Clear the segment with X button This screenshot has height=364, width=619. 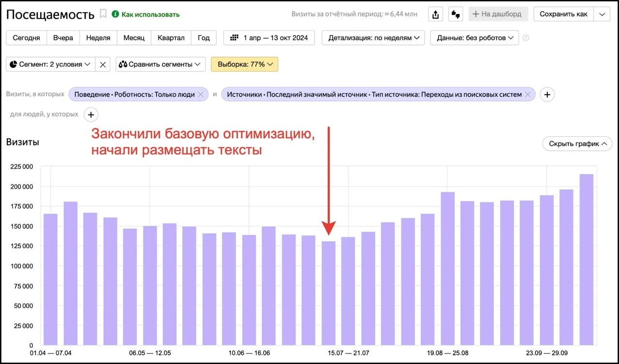(103, 64)
